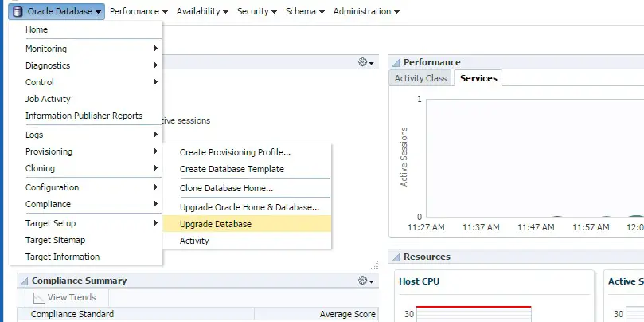
Task: Select Home from the Oracle Database menu
Action: click(x=85, y=29)
